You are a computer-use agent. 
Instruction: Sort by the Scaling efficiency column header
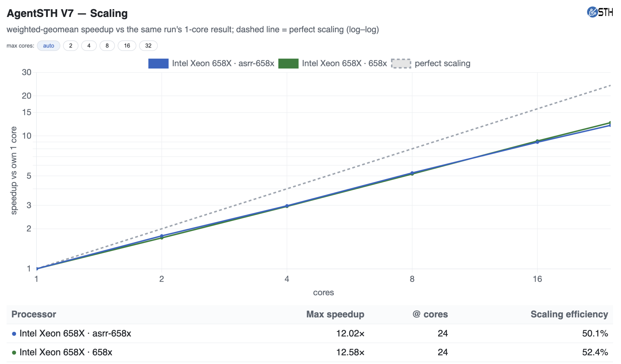(x=569, y=314)
